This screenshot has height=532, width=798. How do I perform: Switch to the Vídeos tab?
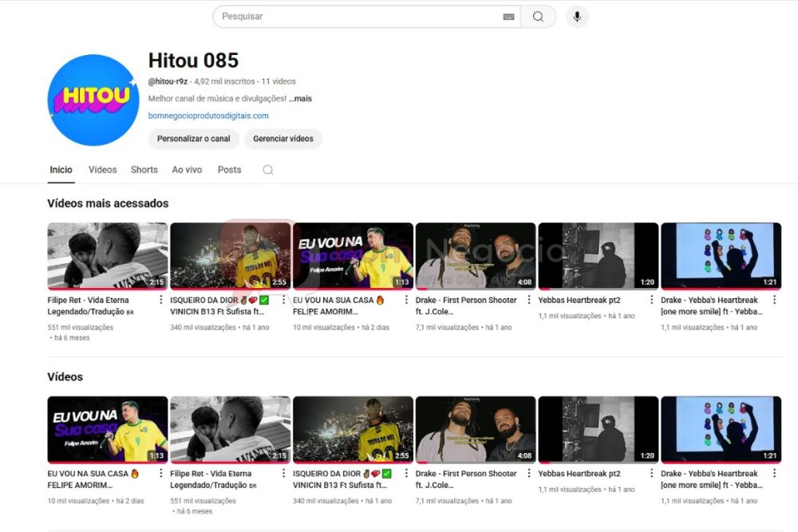pyautogui.click(x=103, y=170)
